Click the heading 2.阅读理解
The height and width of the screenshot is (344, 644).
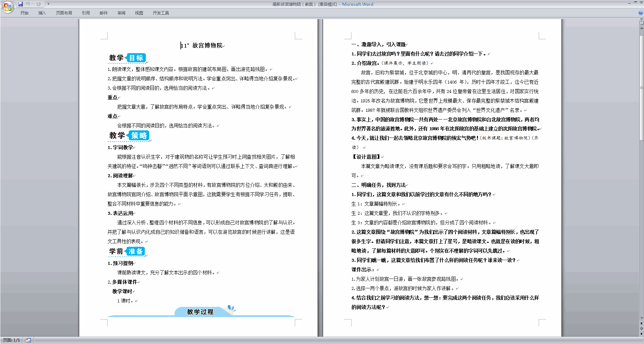coord(120,176)
